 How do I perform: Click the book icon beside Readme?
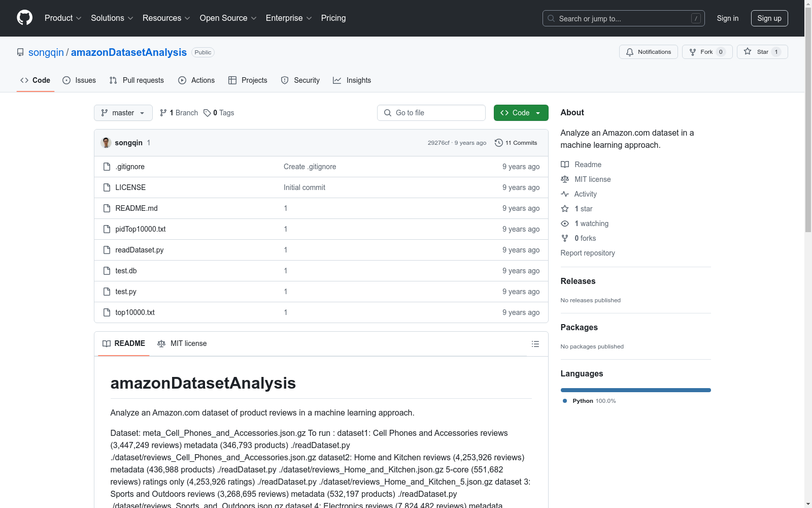565,165
